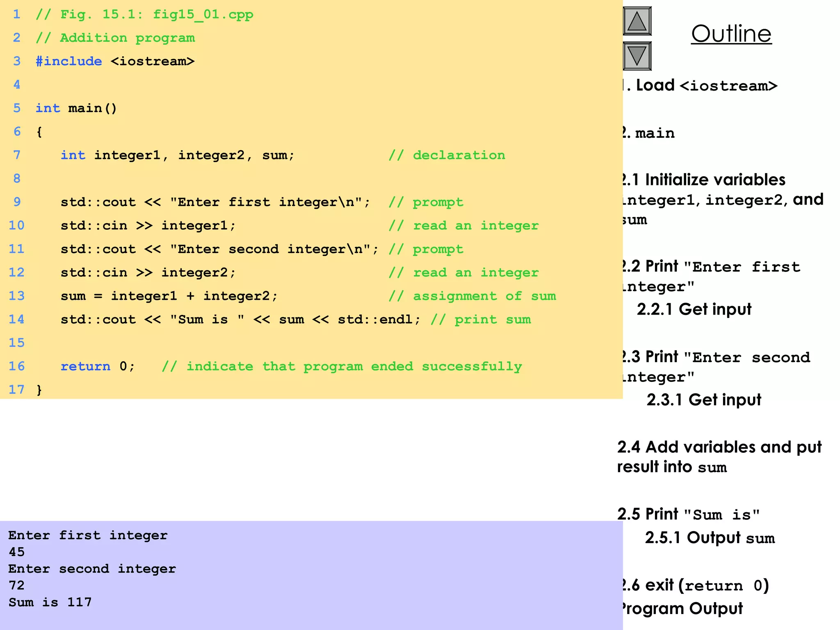Select outline item 2.5 Print Sum is
The image size is (840, 630).
[689, 514]
